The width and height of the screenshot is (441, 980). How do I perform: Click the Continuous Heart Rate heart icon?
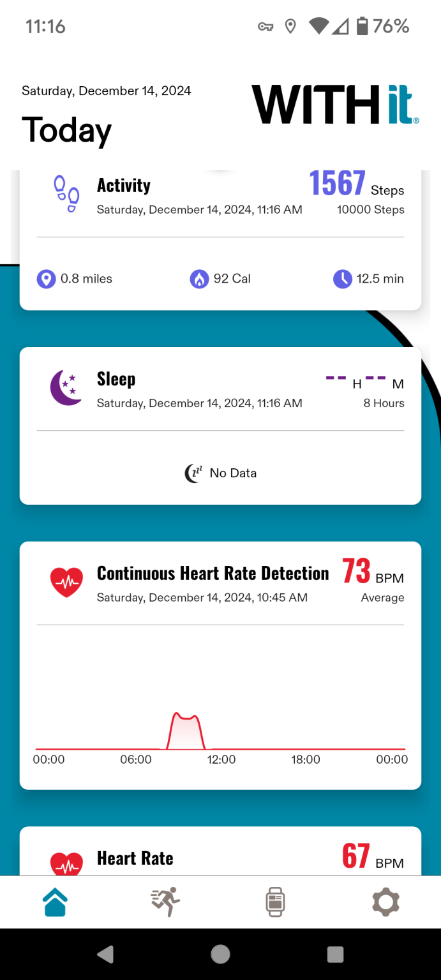click(66, 581)
